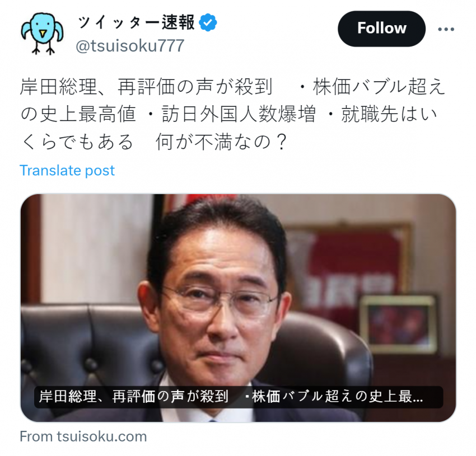Click the blue verified checkmark badge
Viewport: 476px width, 456px height.
click(208, 23)
